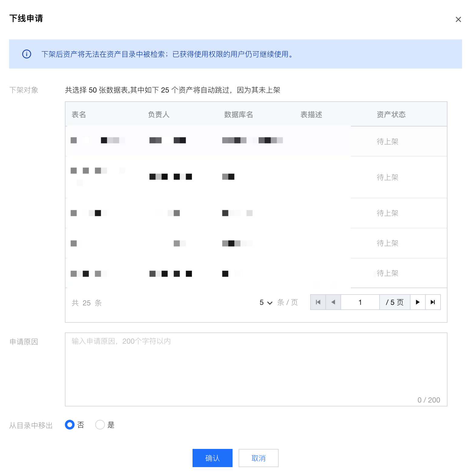Screen dimensions: 476x475
Task: Go to the first page of results
Action: coord(318,302)
